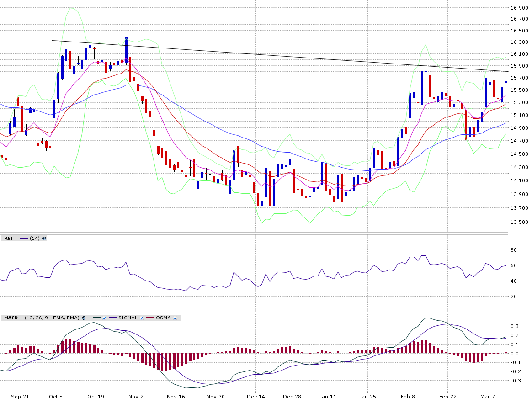Click the 16.900 price axis label
Image resolution: width=532 pixels, height=403 pixels.
519,8
